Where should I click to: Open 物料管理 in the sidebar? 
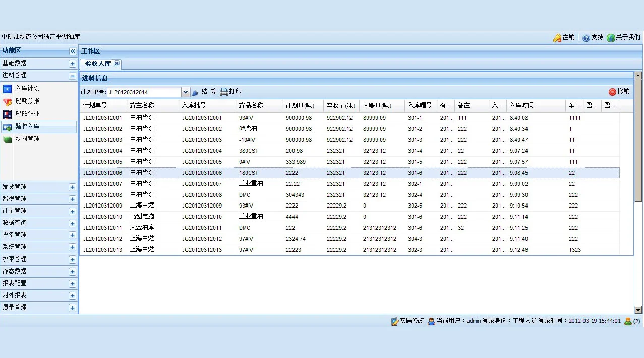pos(27,139)
